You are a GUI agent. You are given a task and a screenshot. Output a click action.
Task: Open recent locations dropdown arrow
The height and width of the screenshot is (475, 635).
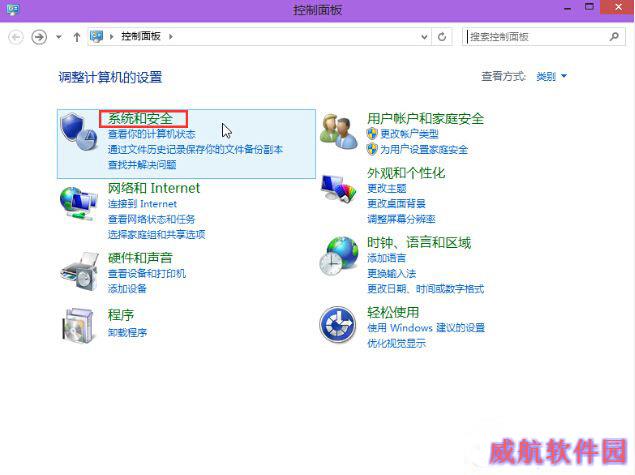tap(59, 37)
